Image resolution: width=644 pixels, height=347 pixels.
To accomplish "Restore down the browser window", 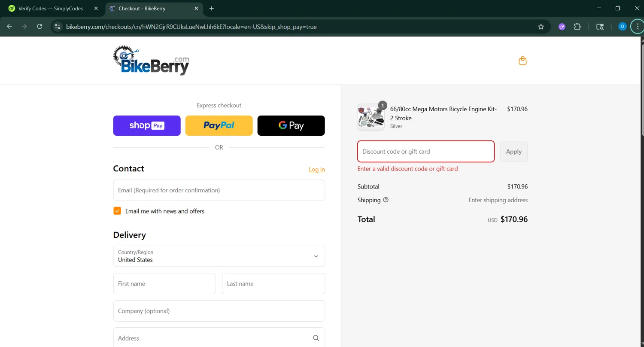I will 618,8.
